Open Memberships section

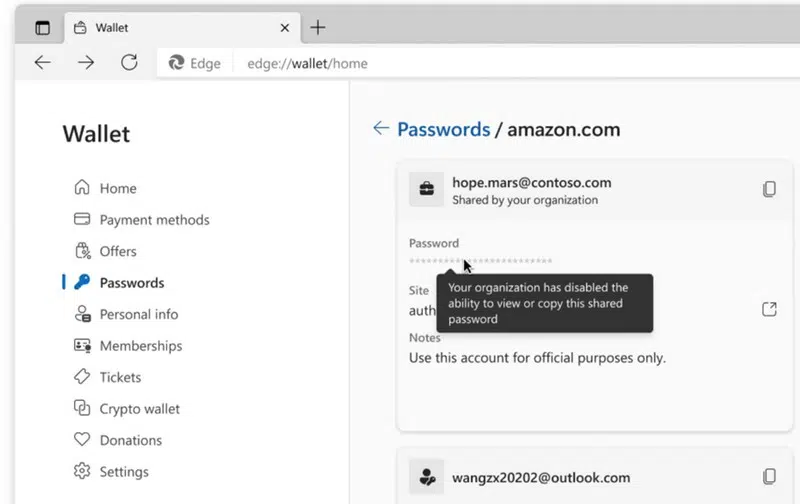coord(140,346)
